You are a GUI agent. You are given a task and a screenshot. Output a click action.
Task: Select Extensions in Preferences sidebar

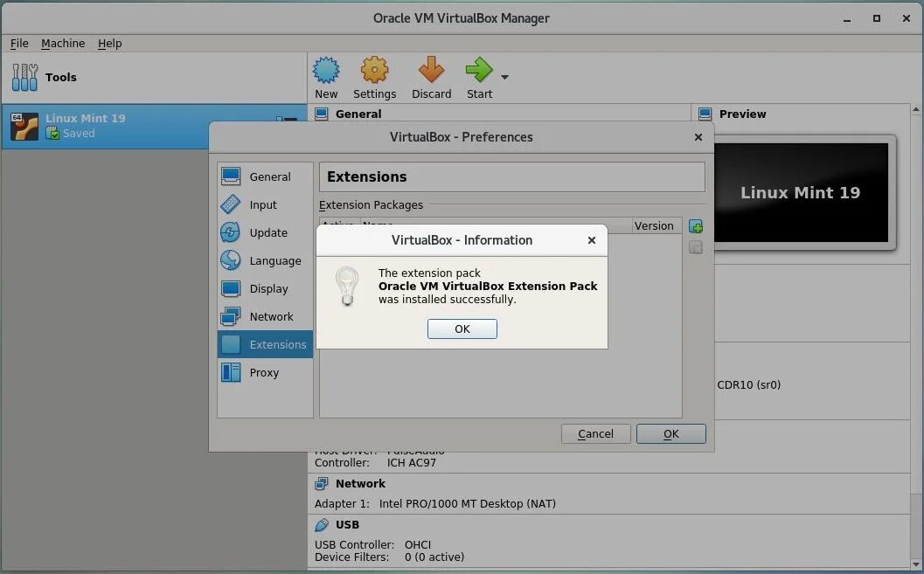click(265, 344)
